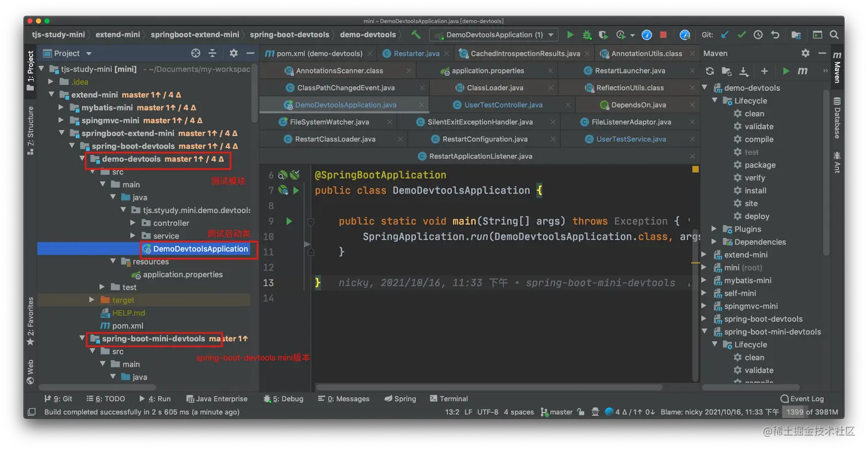Collapse all in Project panel
868x450 pixels.
click(212, 53)
